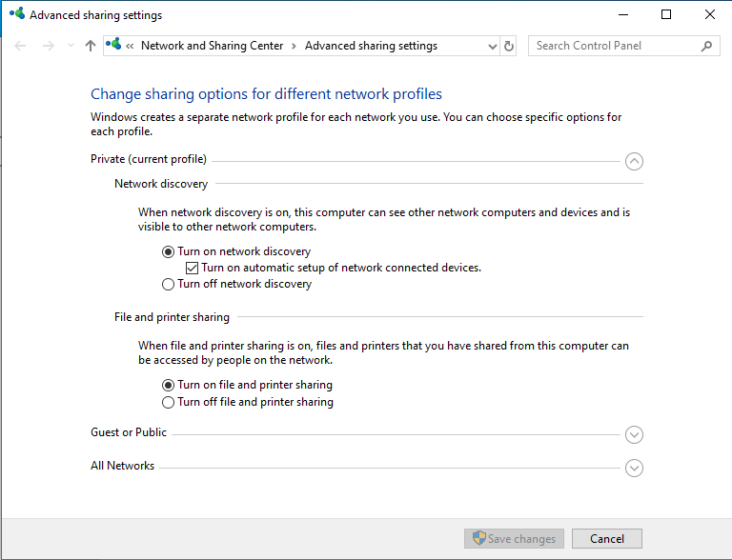This screenshot has height=560, width=732.
Task: Click the address bar double chevron
Action: pos(130,47)
